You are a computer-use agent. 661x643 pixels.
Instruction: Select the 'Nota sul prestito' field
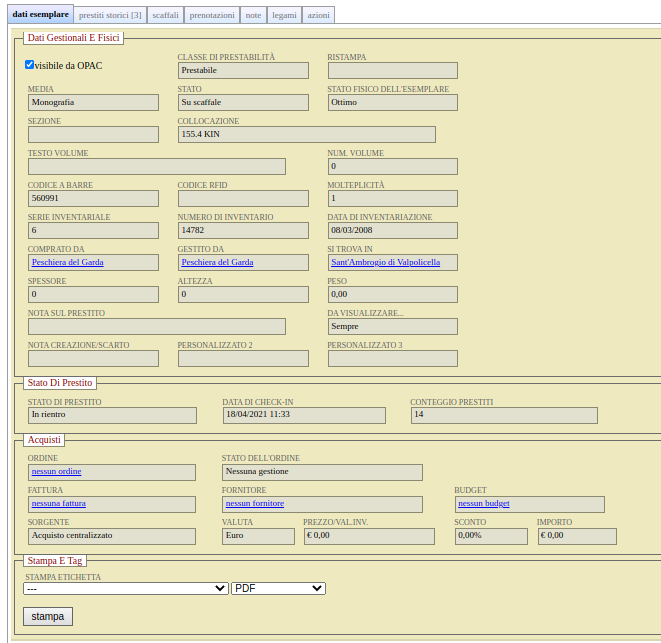coord(156,327)
